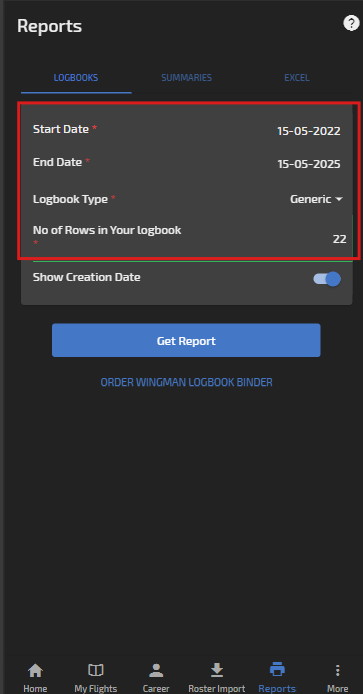Viewport: 363px width, 694px height.
Task: Switch to the EXCEL tab
Action: click(x=297, y=78)
